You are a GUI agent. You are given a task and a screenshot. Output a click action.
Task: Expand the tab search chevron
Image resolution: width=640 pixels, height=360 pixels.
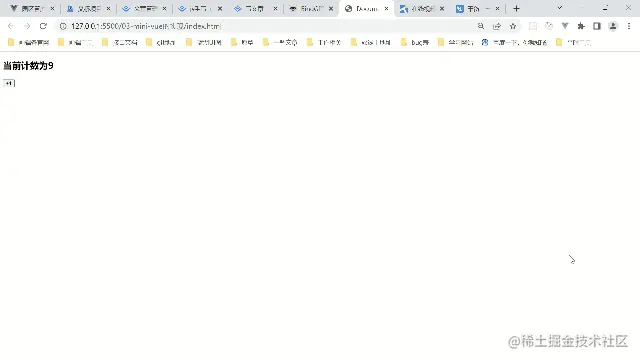click(x=560, y=8)
